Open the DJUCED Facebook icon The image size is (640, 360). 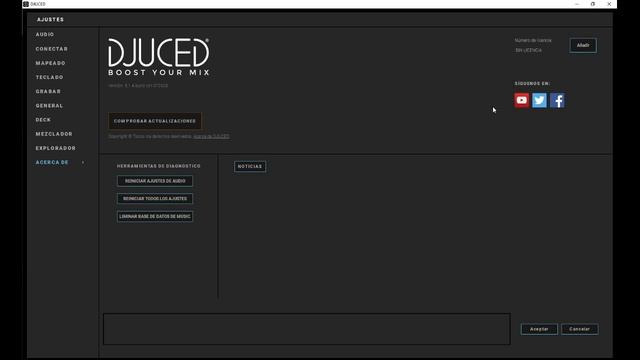click(x=557, y=100)
